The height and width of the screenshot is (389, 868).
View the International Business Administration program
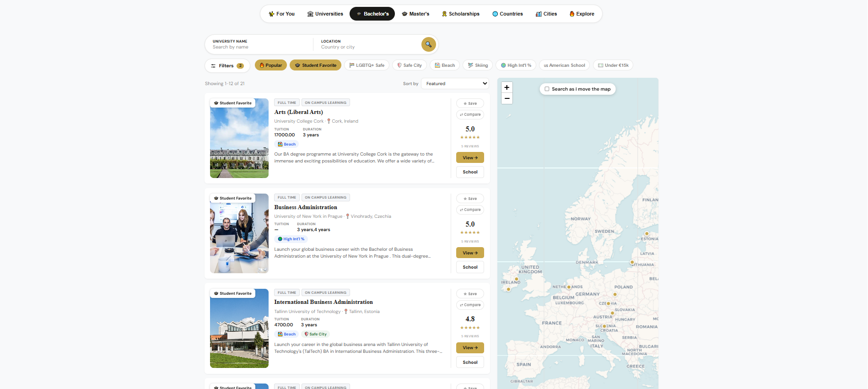[x=470, y=348]
